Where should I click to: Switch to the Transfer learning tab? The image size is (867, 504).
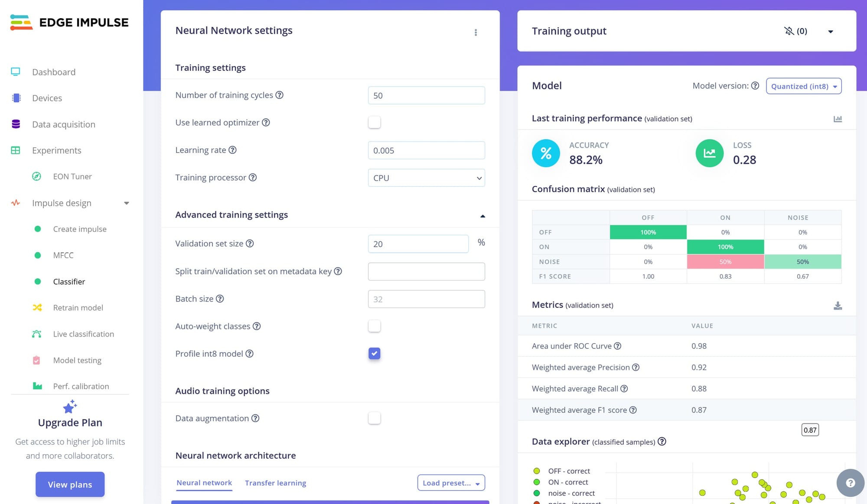click(x=275, y=483)
